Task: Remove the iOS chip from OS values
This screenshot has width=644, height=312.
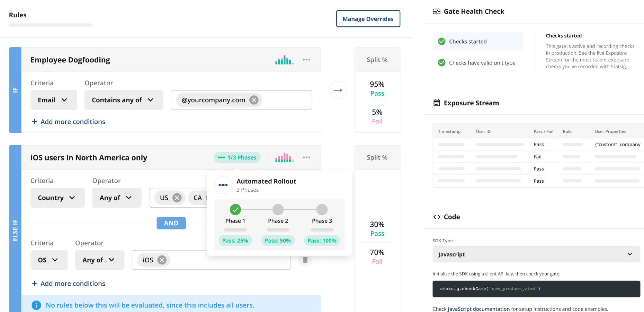Action: click(x=162, y=260)
